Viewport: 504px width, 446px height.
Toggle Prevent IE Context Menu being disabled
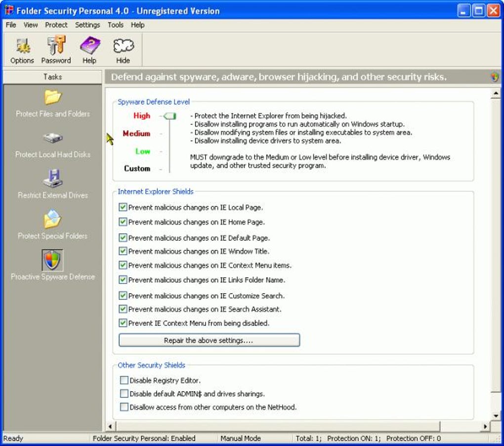[x=123, y=323]
